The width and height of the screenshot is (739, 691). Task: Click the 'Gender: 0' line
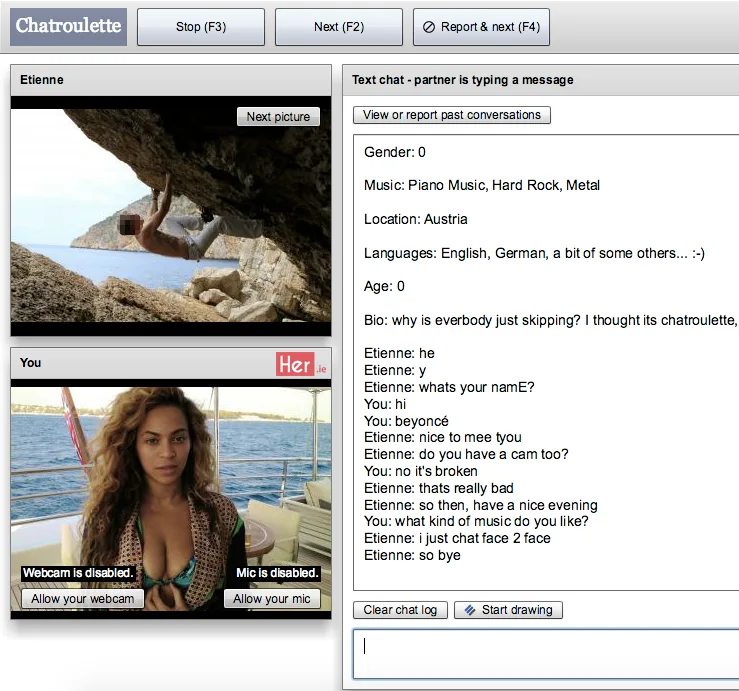click(394, 152)
